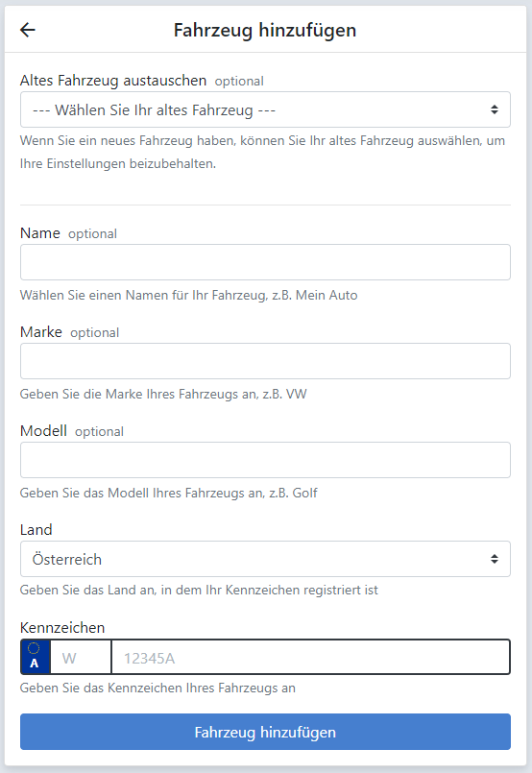
Task: Click the up-down arrows in Österreich selector
Action: (494, 559)
